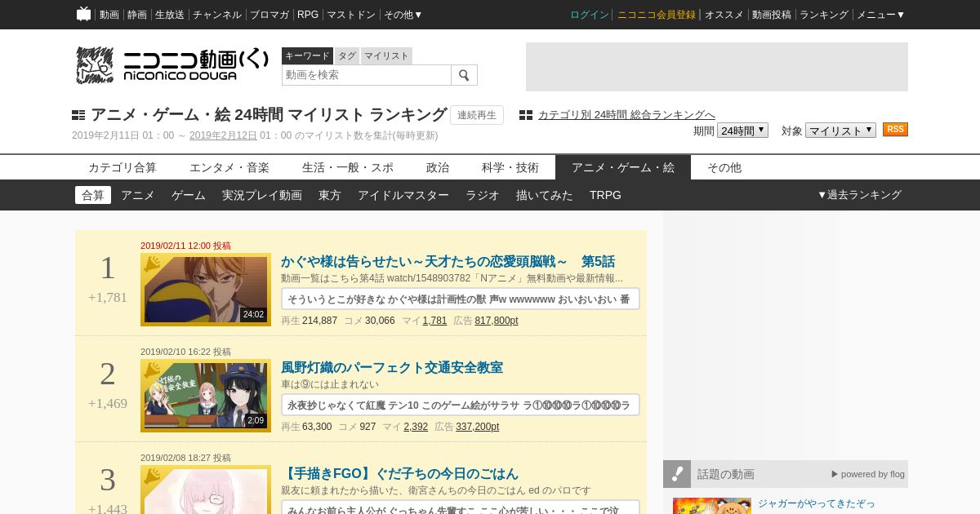The height and width of the screenshot is (514, 980).
Task: Click the 静画 link in top bar
Action: 137,15
